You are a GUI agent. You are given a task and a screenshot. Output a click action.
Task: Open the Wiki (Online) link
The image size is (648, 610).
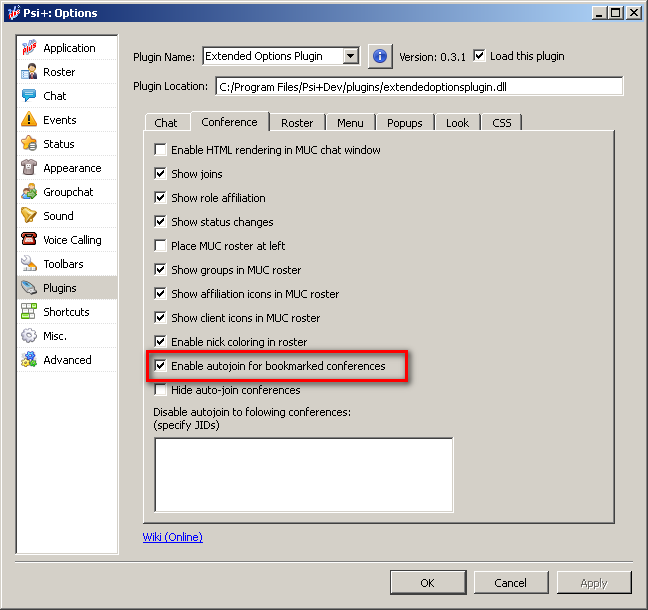point(173,537)
